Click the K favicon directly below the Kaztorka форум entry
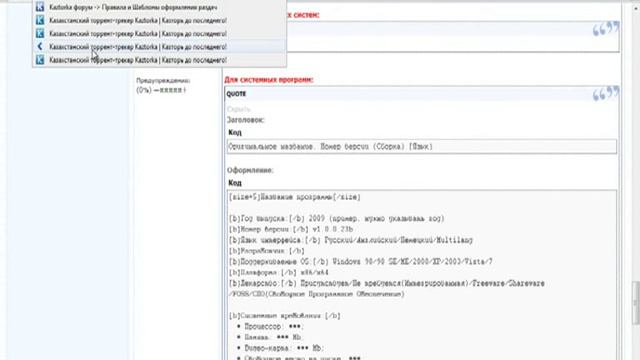This screenshot has width=640, height=360. point(40,20)
